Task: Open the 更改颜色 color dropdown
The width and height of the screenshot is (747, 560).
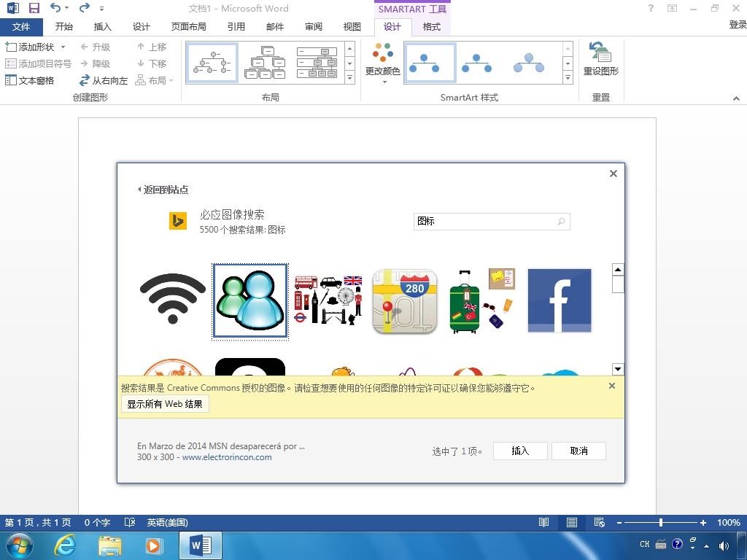Action: [x=382, y=63]
